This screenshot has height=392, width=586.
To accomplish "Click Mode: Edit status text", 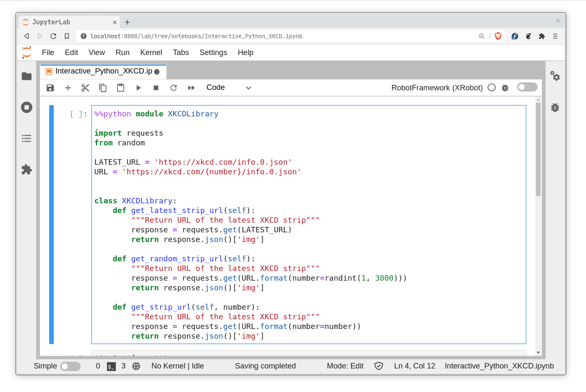I will tap(345, 366).
